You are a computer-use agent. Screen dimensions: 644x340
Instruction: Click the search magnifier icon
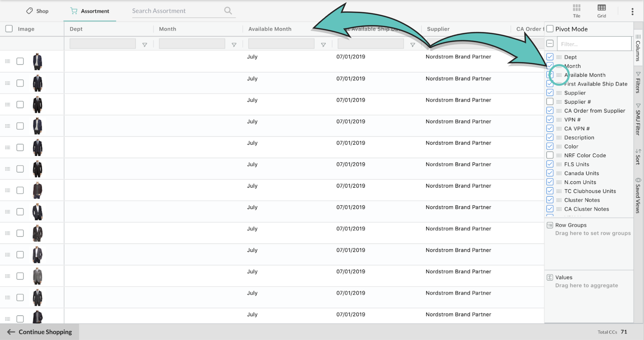pyautogui.click(x=228, y=11)
